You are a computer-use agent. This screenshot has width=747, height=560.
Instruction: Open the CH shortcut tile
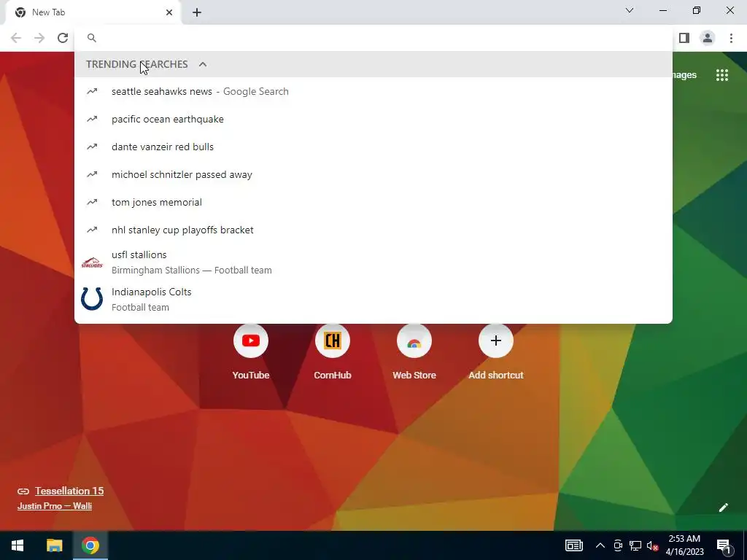tap(333, 351)
